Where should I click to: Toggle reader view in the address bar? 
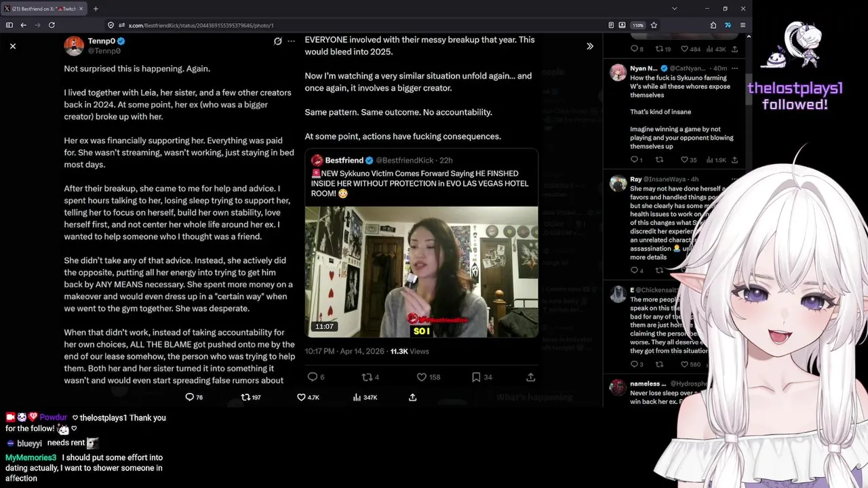click(x=611, y=25)
